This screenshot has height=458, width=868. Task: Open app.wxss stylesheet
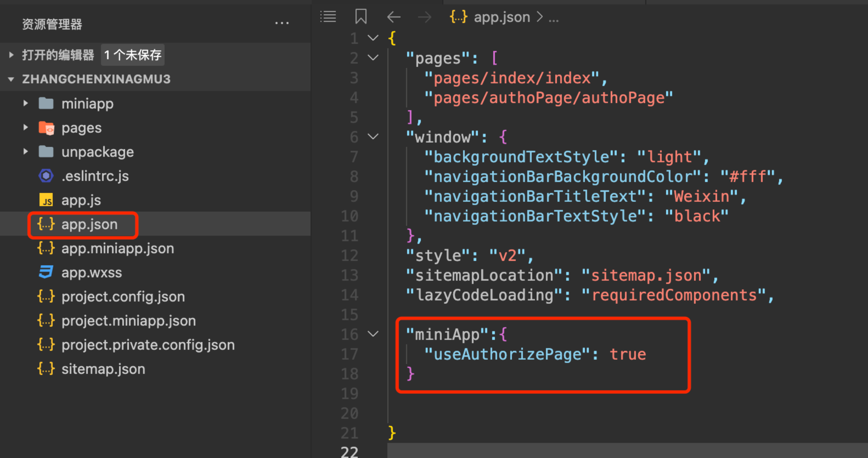(x=92, y=272)
